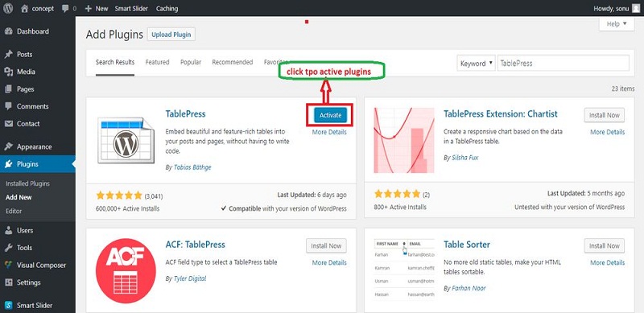Screen dimensions: 644x313
Task: Open the New content menu label
Action: pyautogui.click(x=102, y=8)
